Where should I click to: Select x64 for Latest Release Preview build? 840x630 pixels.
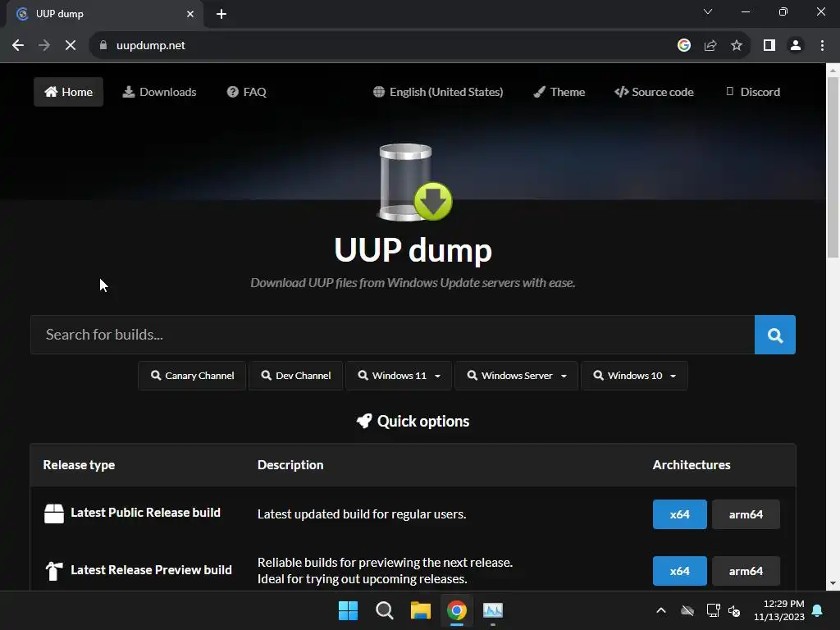click(x=680, y=571)
